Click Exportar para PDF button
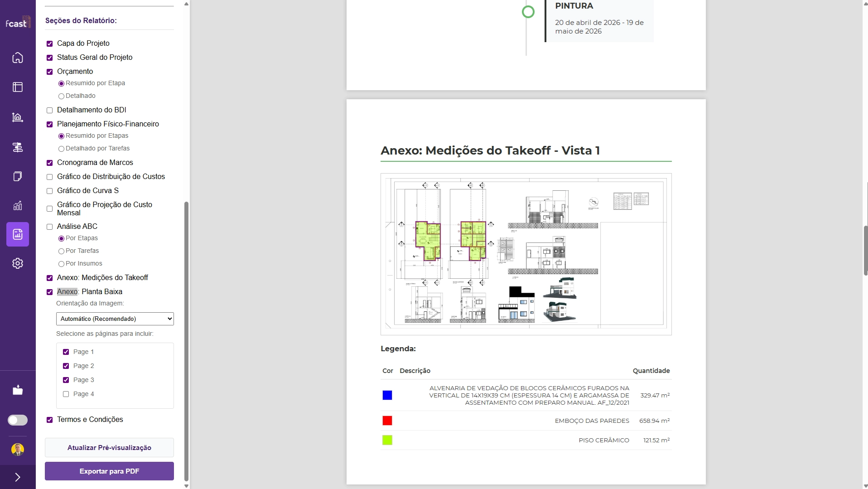Image resolution: width=868 pixels, height=489 pixels. [109, 471]
